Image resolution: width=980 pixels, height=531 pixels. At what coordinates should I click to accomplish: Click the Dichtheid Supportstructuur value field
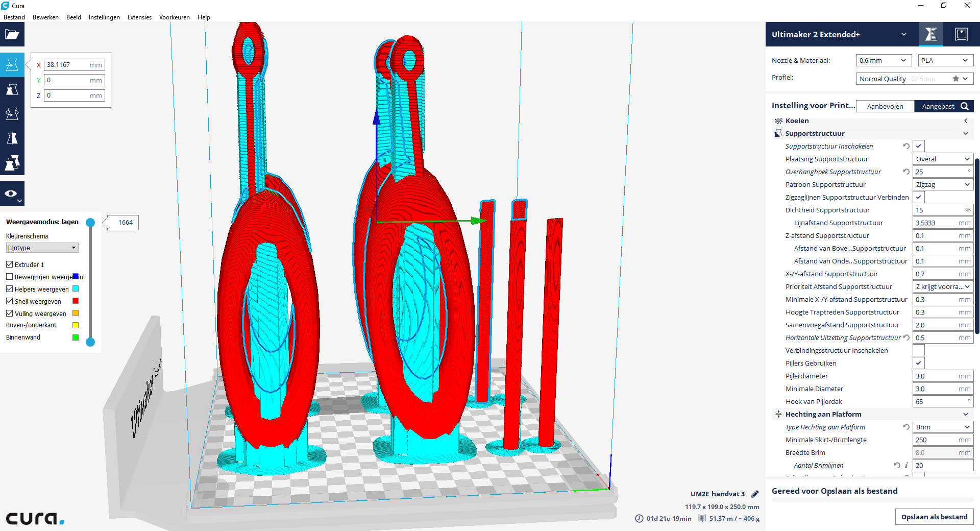[x=943, y=210]
